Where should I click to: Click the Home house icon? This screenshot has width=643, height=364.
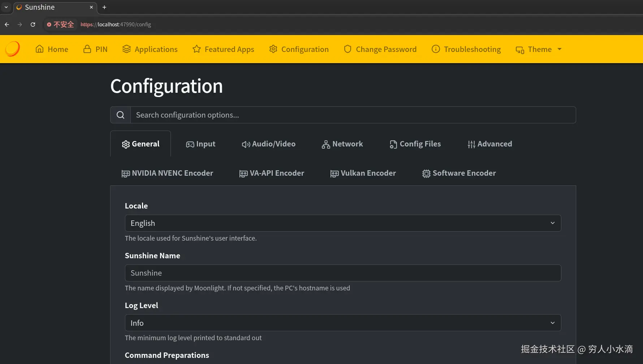pyautogui.click(x=40, y=49)
